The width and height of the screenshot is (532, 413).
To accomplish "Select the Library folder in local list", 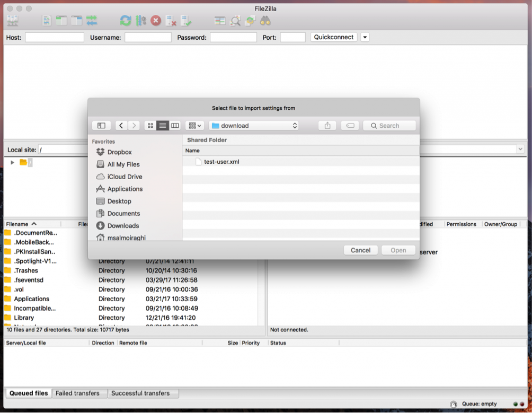I will click(24, 318).
